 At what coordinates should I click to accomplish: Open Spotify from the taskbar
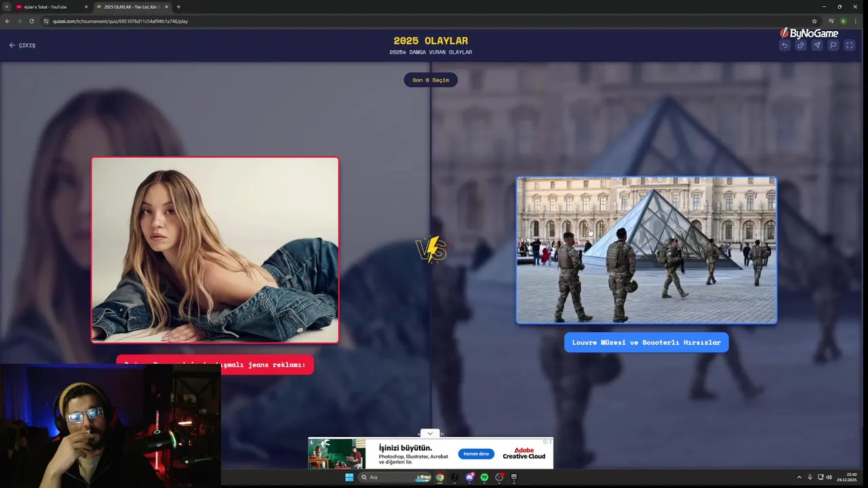click(484, 477)
